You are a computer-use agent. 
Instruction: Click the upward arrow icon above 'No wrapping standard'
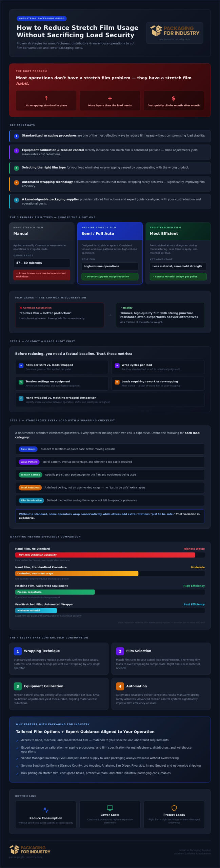tap(46, 98)
